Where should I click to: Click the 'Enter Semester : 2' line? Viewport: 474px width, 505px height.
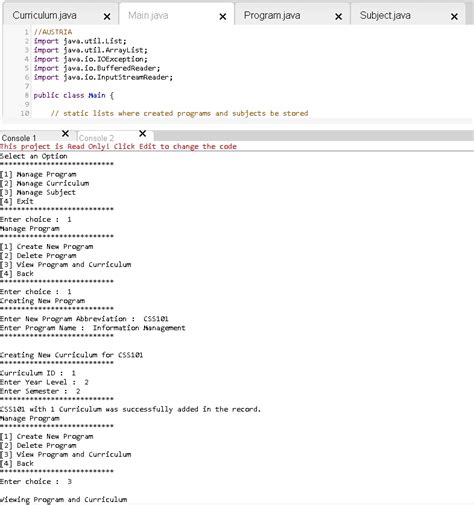(40, 391)
